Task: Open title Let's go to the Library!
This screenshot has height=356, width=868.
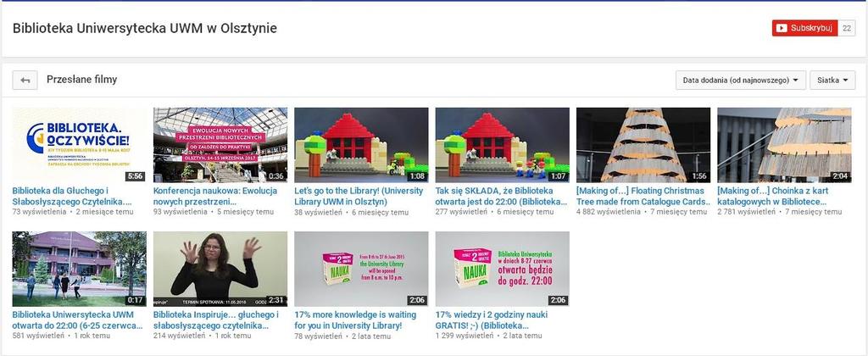Action: (x=359, y=196)
